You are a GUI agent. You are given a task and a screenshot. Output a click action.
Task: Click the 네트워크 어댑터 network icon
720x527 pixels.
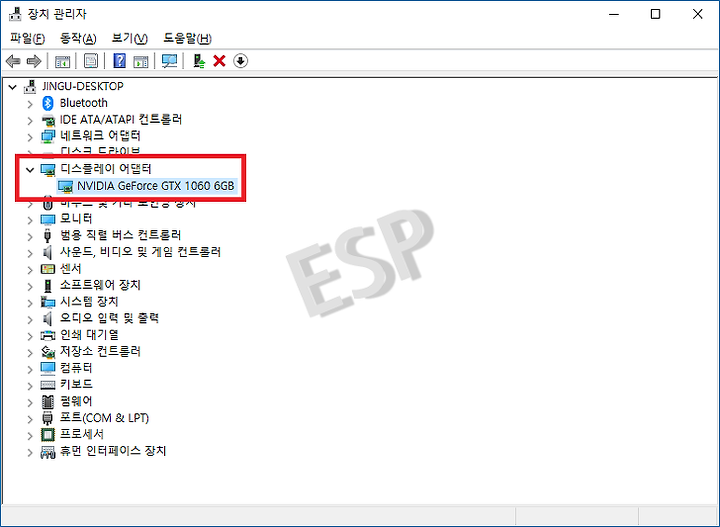click(48, 136)
